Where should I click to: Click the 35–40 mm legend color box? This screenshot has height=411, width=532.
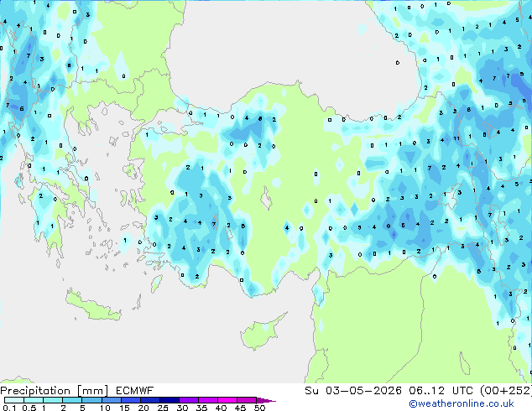(207, 400)
